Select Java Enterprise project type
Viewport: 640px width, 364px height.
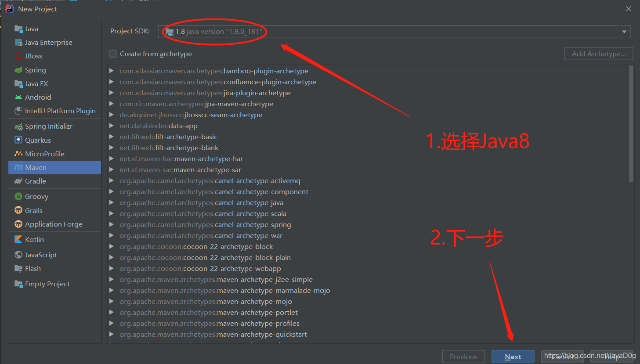pyautogui.click(x=55, y=43)
